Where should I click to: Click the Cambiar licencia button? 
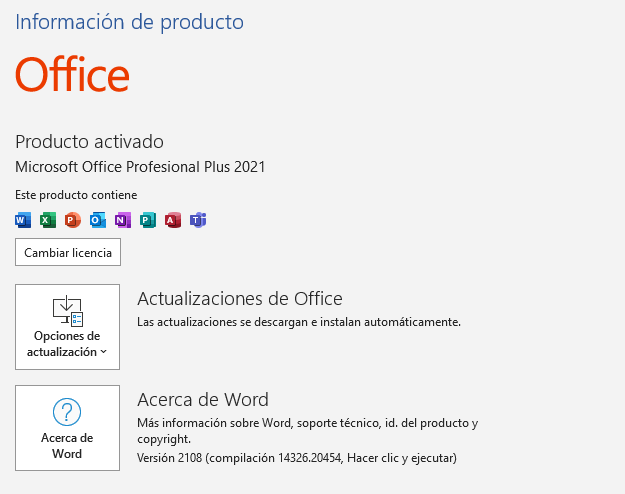click(x=68, y=252)
